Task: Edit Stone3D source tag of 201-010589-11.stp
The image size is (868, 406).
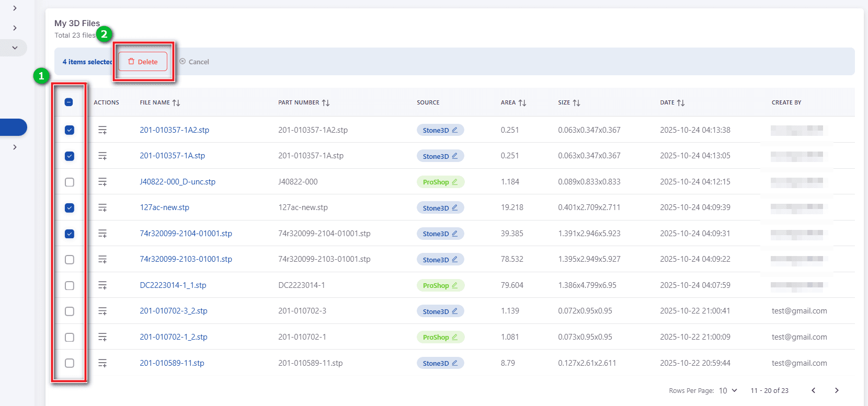Action: pos(455,363)
